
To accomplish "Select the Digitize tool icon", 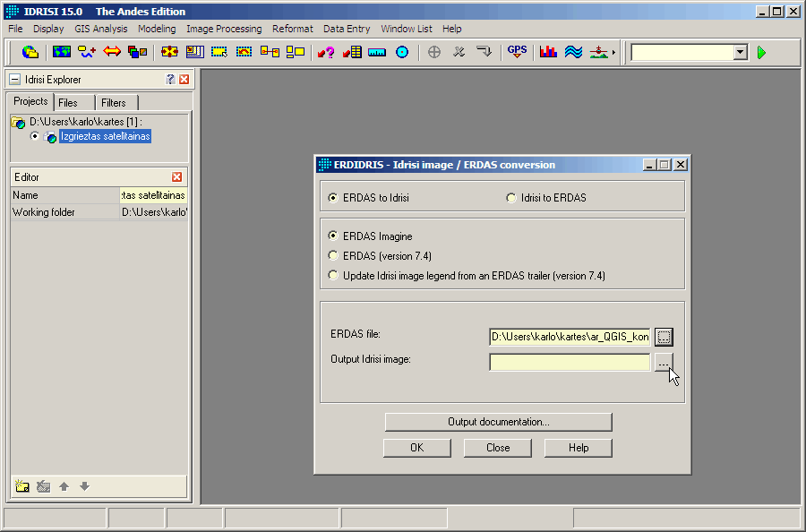I will (87, 52).
